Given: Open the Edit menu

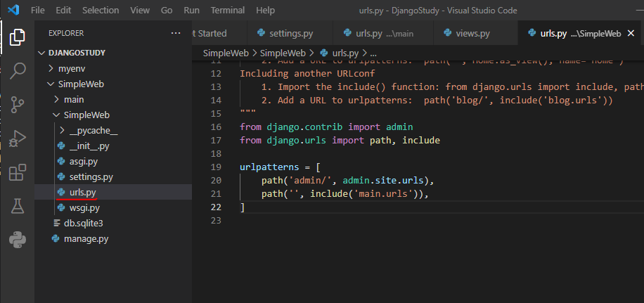Looking at the screenshot, I should pos(63,11).
